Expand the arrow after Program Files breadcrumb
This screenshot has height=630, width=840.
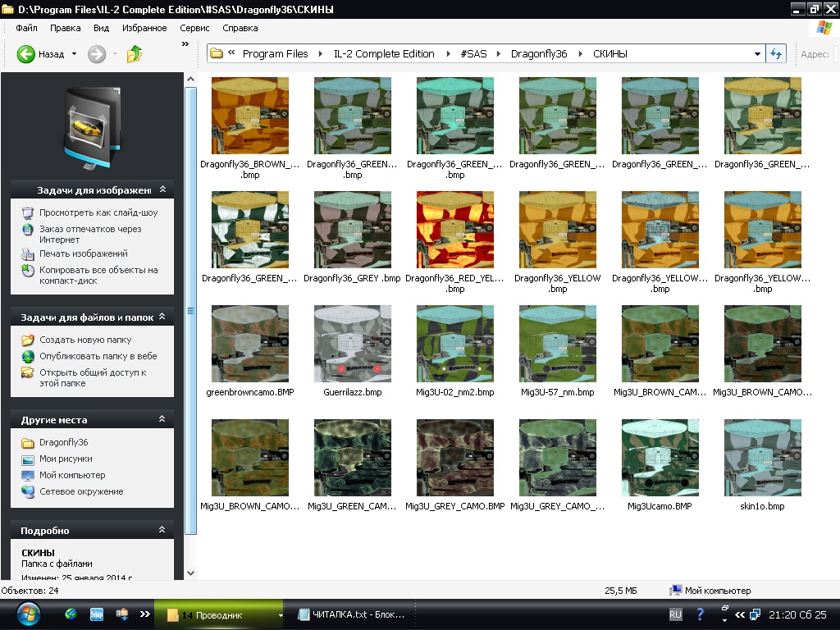321,53
